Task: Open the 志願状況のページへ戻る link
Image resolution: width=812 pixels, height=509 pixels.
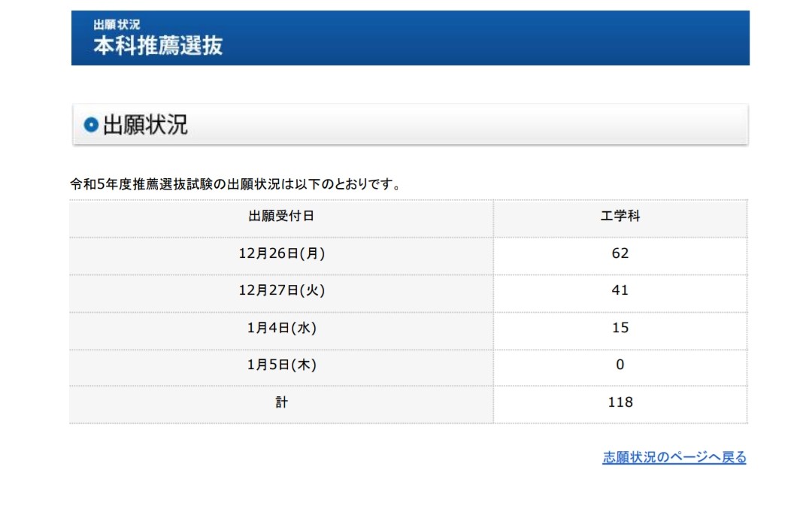Action: [x=674, y=457]
